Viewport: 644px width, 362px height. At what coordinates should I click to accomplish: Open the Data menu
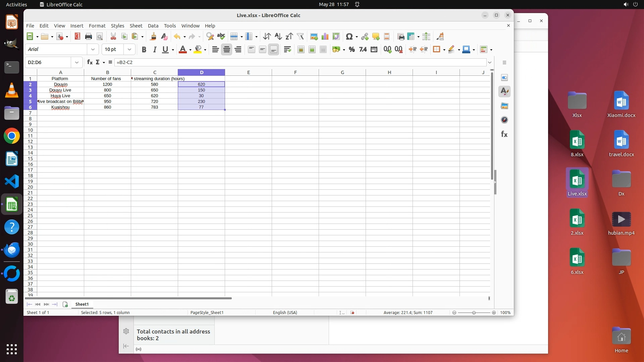click(153, 26)
